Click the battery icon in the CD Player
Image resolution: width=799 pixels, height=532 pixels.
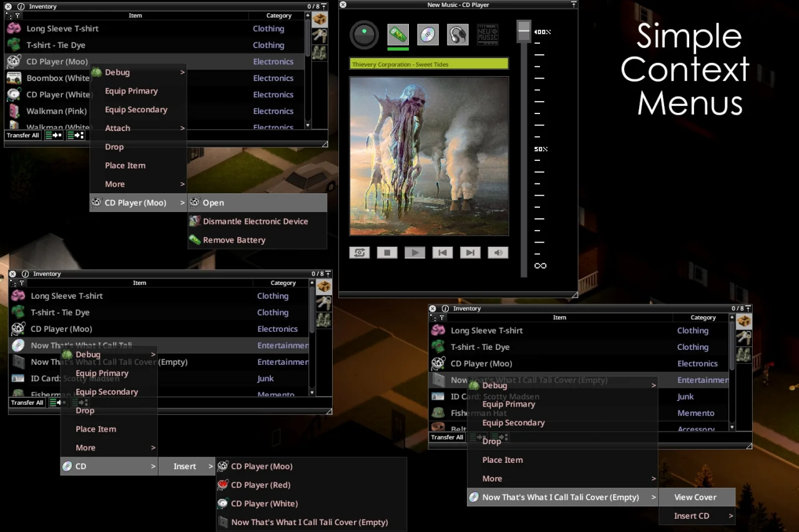pyautogui.click(x=398, y=35)
